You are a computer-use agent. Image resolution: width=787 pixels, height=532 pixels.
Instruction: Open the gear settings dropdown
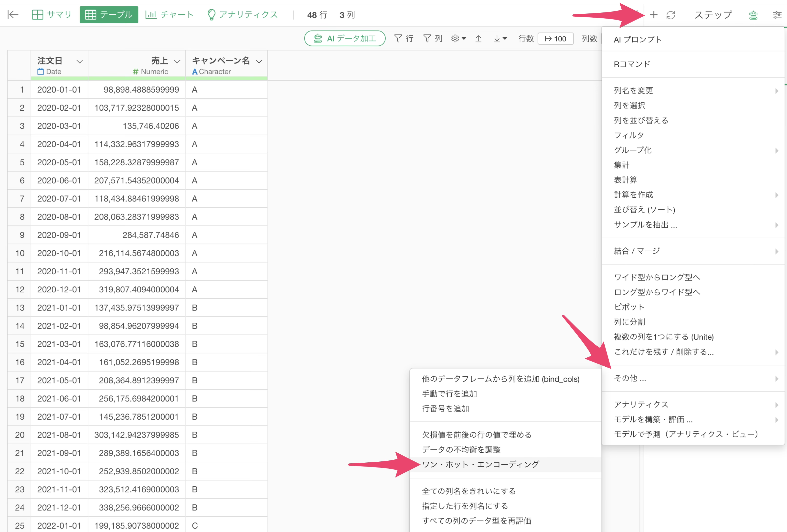(x=458, y=39)
